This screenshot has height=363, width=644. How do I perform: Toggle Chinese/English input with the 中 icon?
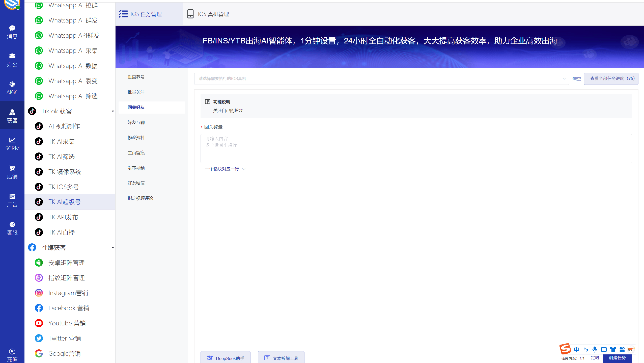pos(576,349)
